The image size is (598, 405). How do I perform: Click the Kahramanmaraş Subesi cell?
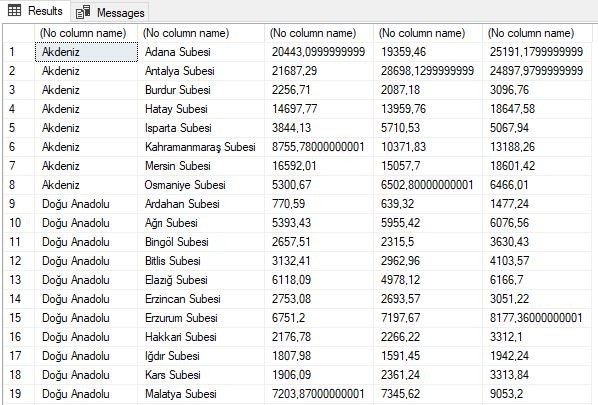point(201,147)
